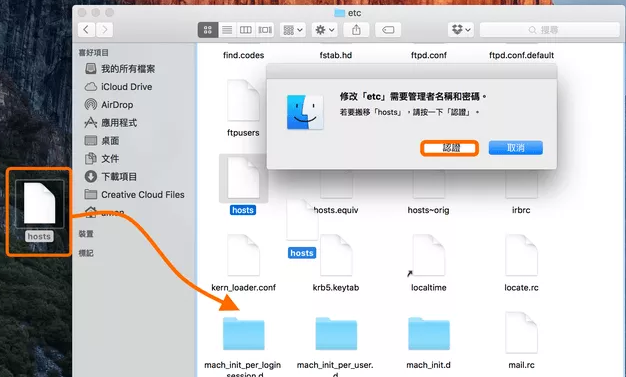The width and height of the screenshot is (626, 377).
Task: Click in the 搜尋 search field
Action: click(x=550, y=30)
